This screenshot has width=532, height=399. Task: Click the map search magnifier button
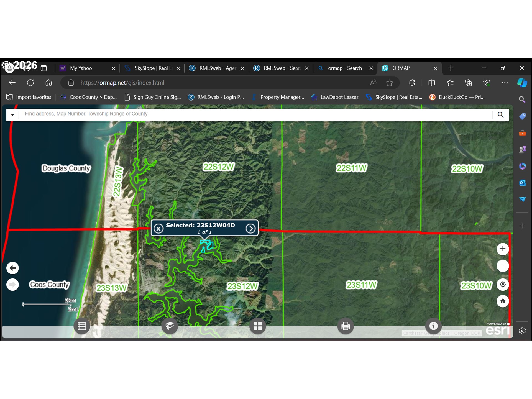pos(500,115)
